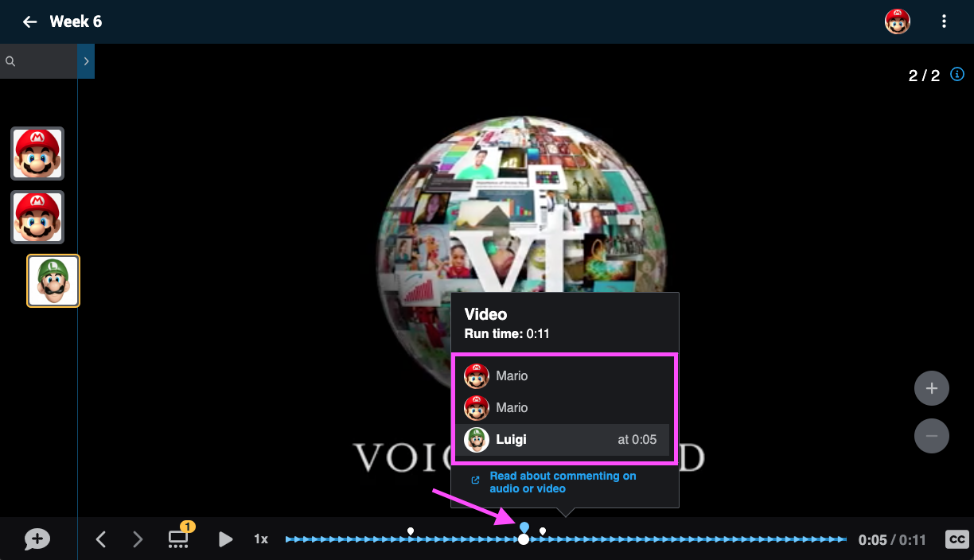Click the 2 / 2 slide counter
The image size is (974, 560).
924,76
